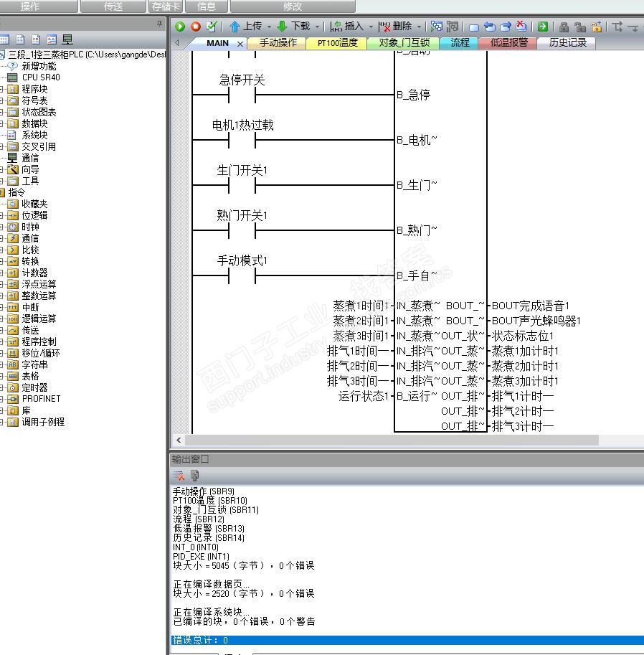Select 计数器 instruction folder
This screenshot has width=644, height=655.
pos(34,273)
